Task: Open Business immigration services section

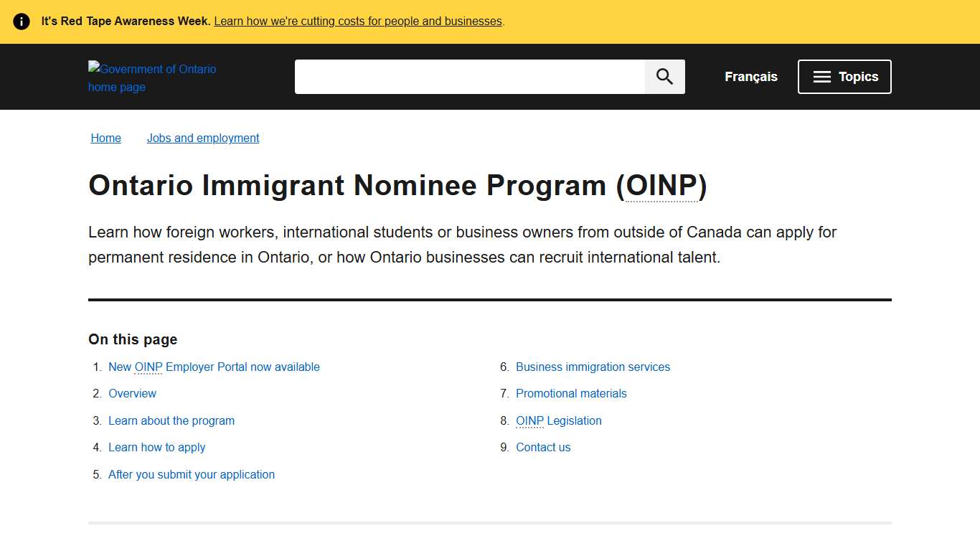Action: 593,367
